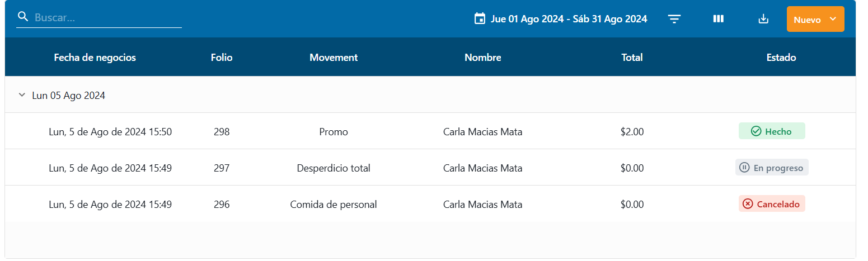Screen dimensions: 868x261
Task: Collapse the Lun 05 Ago 2024 group
Action: [x=22, y=96]
